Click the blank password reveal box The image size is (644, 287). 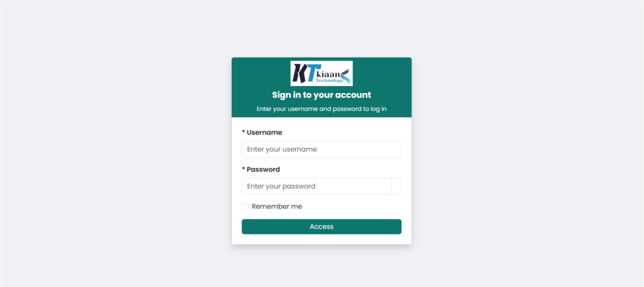397,186
